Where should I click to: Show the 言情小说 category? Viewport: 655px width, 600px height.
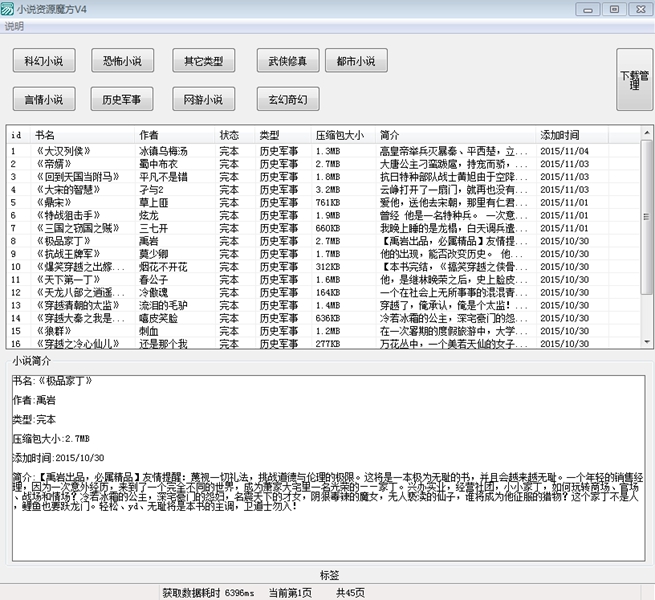click(x=44, y=99)
